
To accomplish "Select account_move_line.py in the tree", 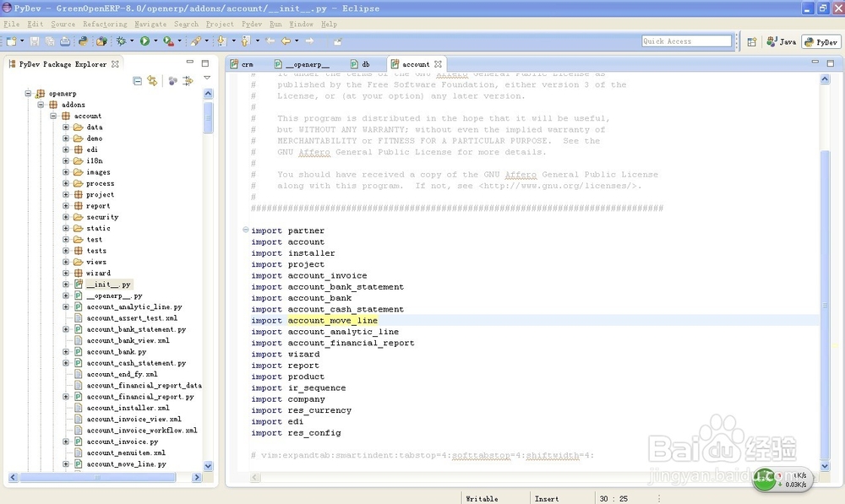I will tap(126, 463).
